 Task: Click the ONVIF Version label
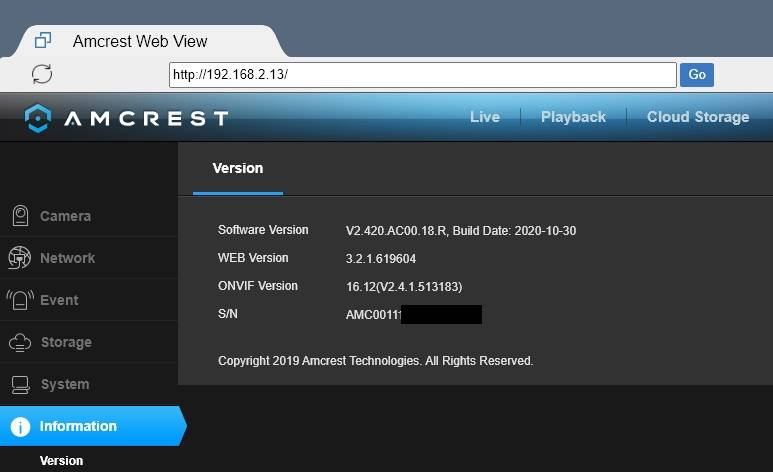(258, 286)
